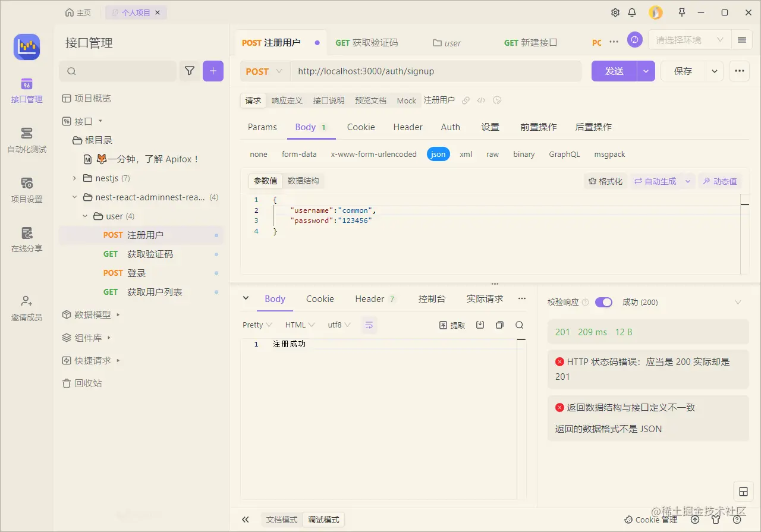
Task: Disable the 校验响应 validation toggle
Action: pyautogui.click(x=603, y=302)
